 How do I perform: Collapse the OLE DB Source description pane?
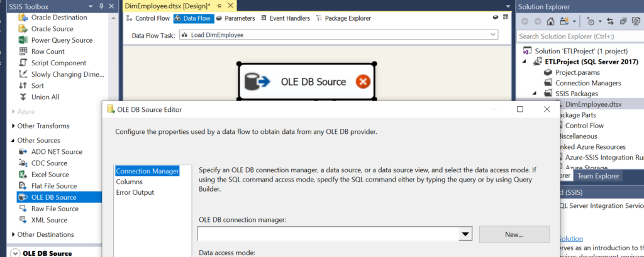[x=15, y=253]
